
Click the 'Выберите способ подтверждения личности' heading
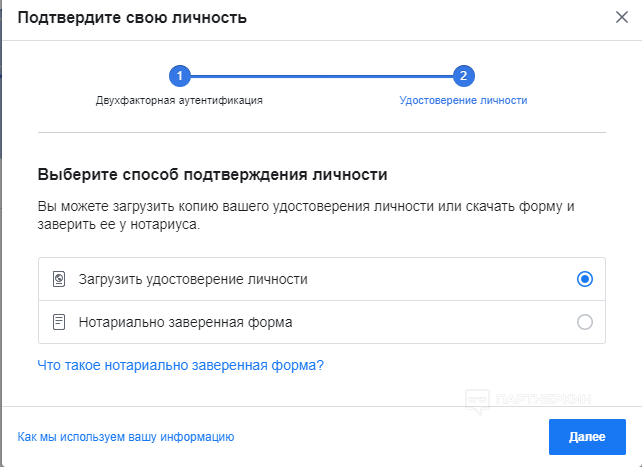[x=212, y=175]
